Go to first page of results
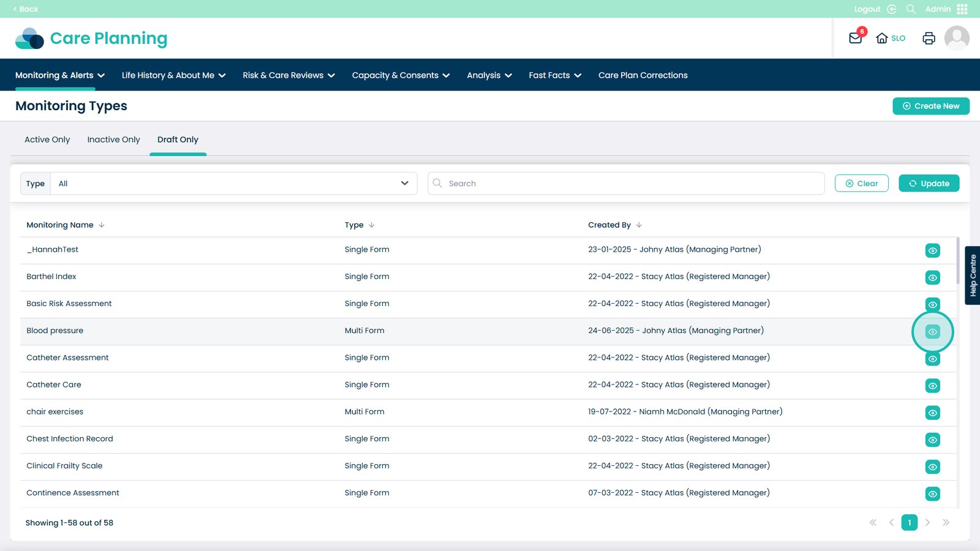980x551 pixels. [x=873, y=523]
